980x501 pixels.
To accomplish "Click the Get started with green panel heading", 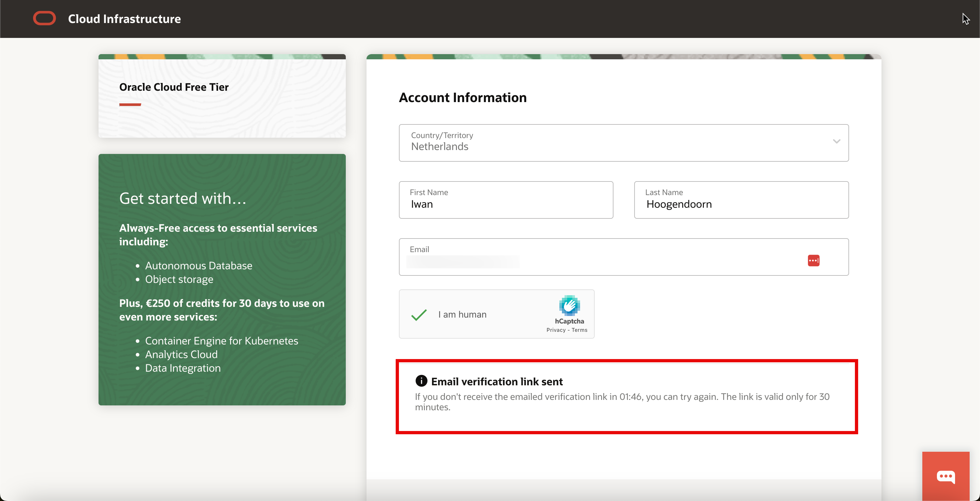I will (x=182, y=199).
